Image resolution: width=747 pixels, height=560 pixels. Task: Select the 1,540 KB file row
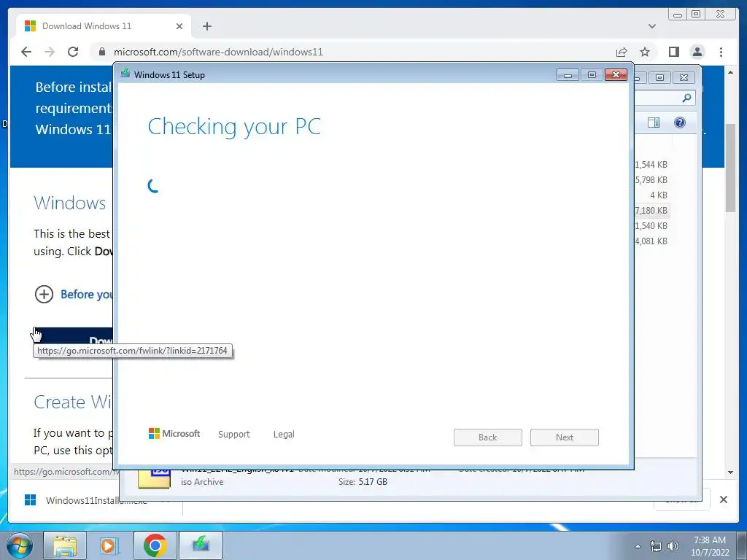click(x=651, y=226)
